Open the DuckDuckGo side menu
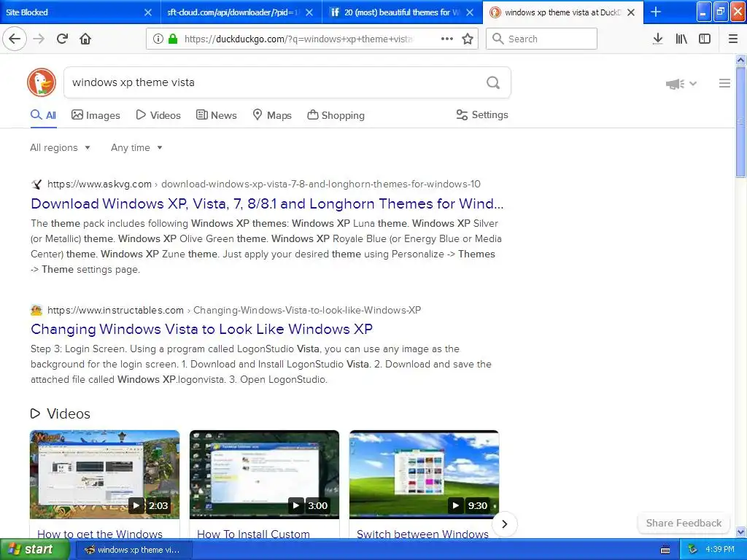747x560 pixels. tap(724, 83)
